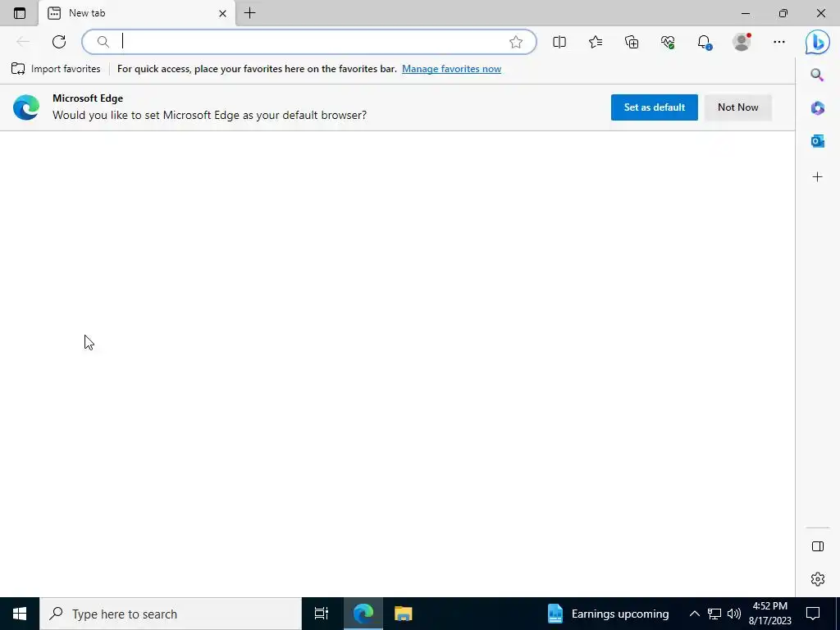The width and height of the screenshot is (840, 630).
Task: Toggle the sidebar visibility icon
Action: click(x=818, y=546)
